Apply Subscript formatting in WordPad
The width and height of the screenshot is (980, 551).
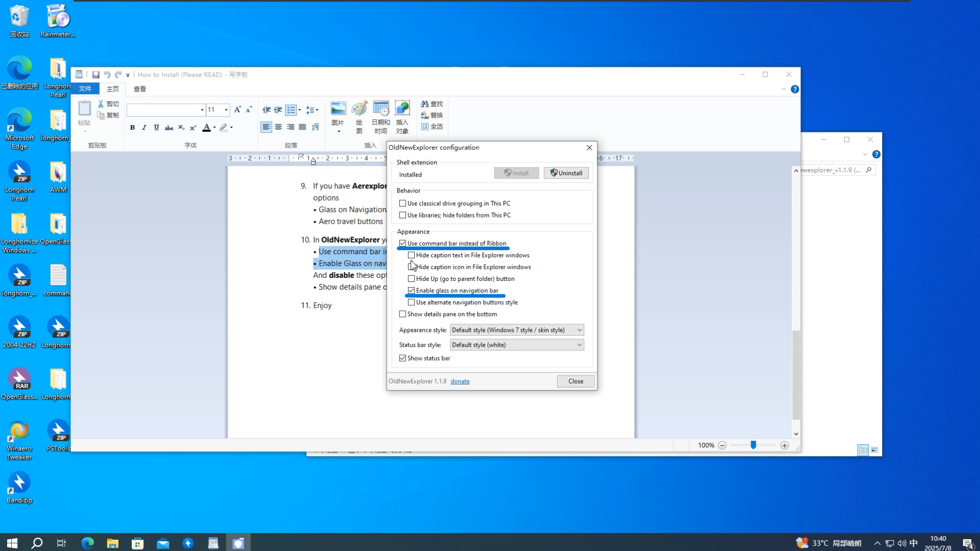(181, 128)
